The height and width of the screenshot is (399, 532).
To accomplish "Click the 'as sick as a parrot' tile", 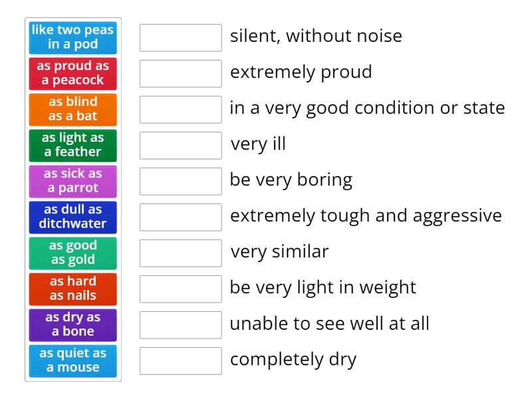I will [73, 182].
